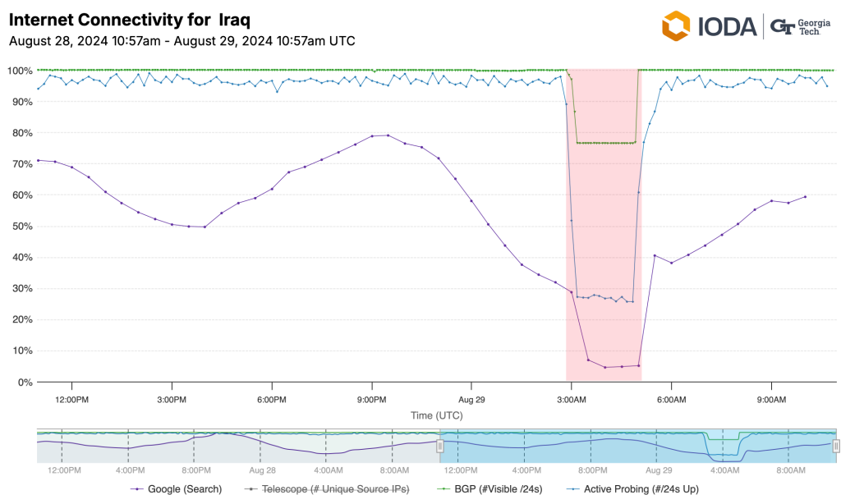This screenshot has height=504, width=841.
Task: Click the right navigator range handle
Action: coord(836,446)
